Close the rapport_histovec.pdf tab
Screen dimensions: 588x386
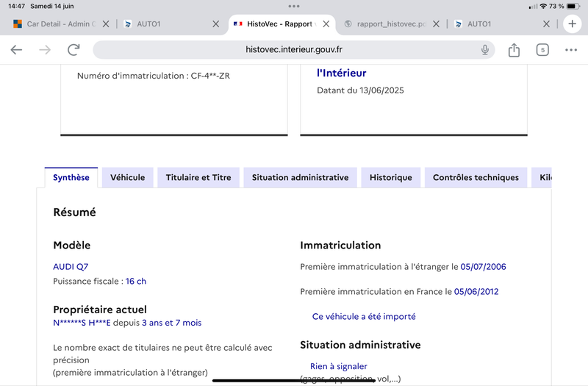pos(436,24)
